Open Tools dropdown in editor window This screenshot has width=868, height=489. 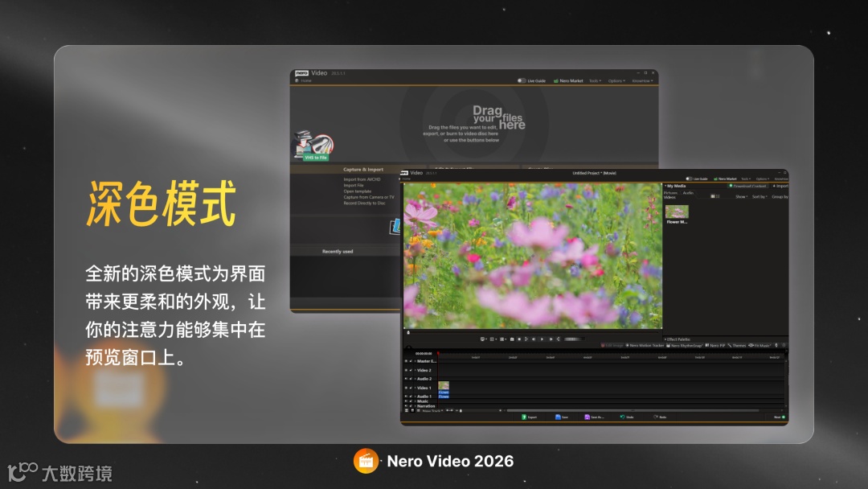[746, 179]
